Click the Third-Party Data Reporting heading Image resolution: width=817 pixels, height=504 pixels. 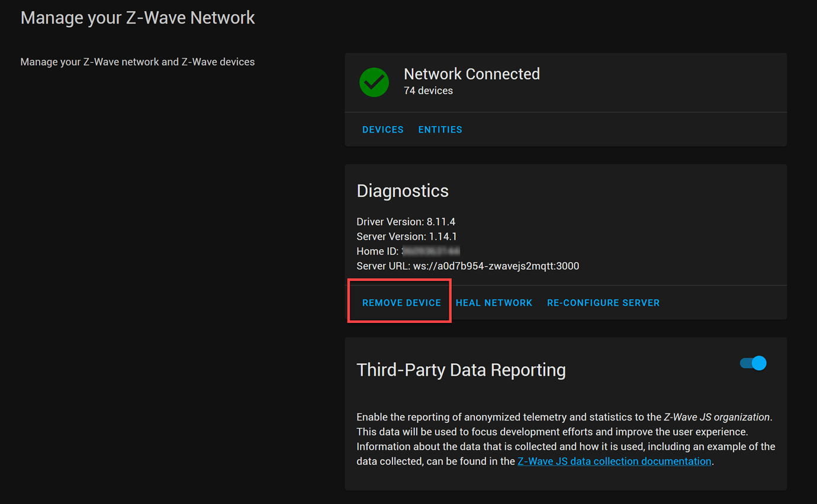tap(461, 369)
